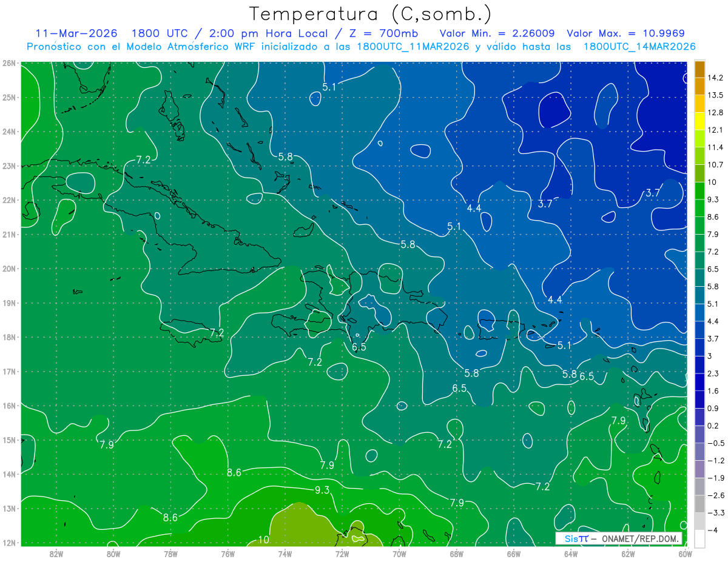Viewport: 728px width, 562px height.
Task: Click the "9.3" contour label on the map
Action: (x=322, y=490)
